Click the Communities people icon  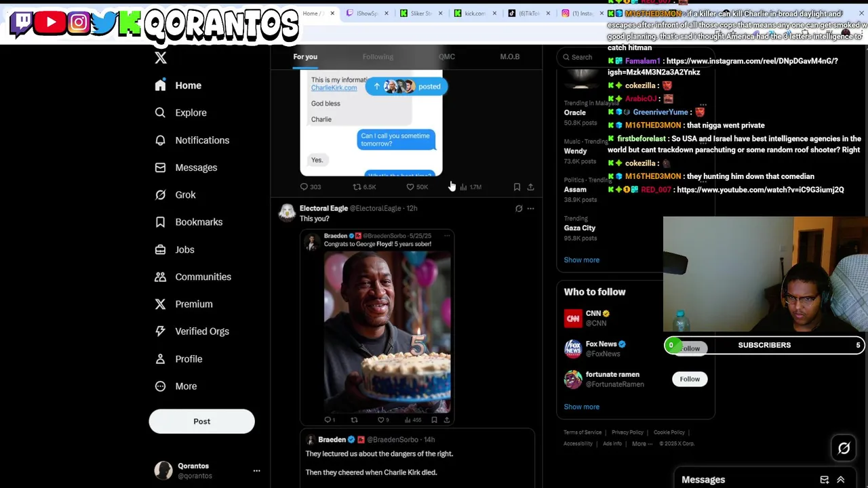click(x=160, y=277)
